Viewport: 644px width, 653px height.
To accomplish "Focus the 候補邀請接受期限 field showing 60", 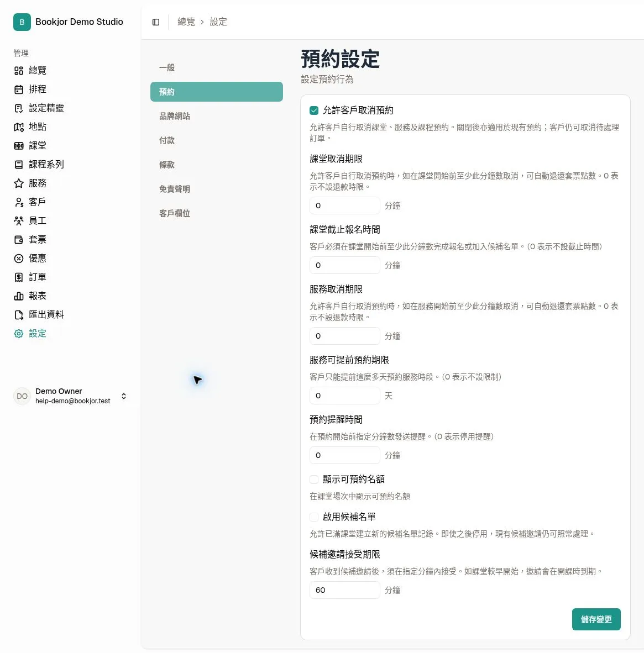I will coord(345,590).
